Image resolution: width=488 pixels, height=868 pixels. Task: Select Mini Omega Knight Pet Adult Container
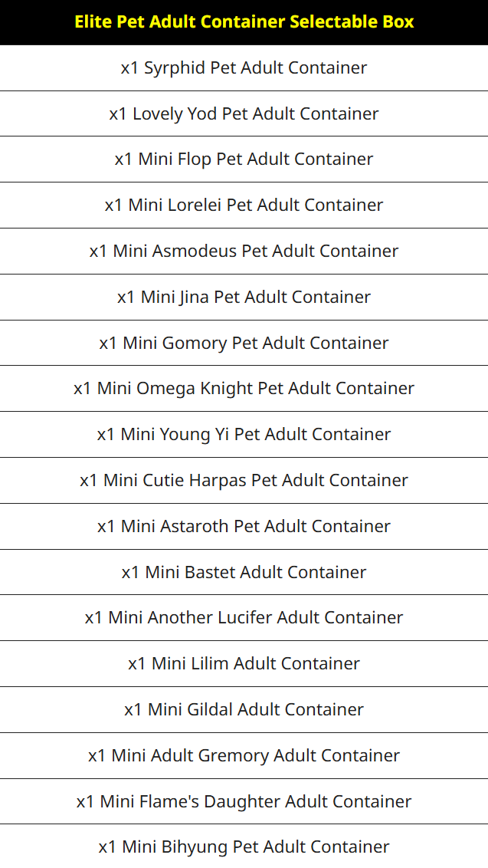pyautogui.click(x=244, y=389)
